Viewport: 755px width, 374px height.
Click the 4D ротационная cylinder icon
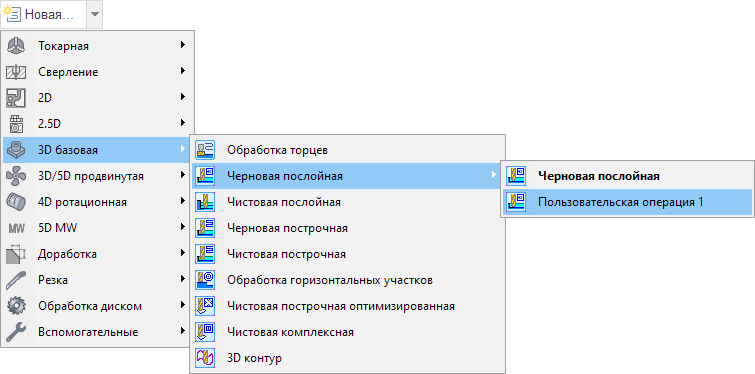tap(15, 202)
